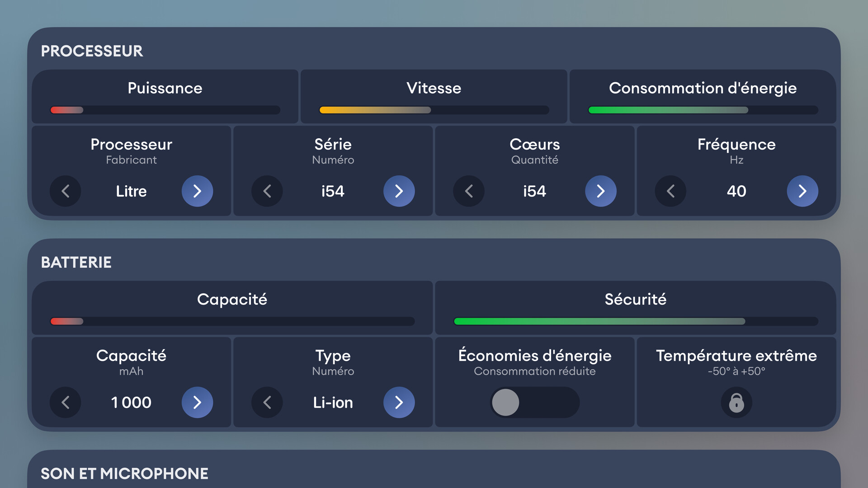Increase Cœurs Quantité with next arrow
Image resolution: width=868 pixels, height=488 pixels.
[x=601, y=191]
